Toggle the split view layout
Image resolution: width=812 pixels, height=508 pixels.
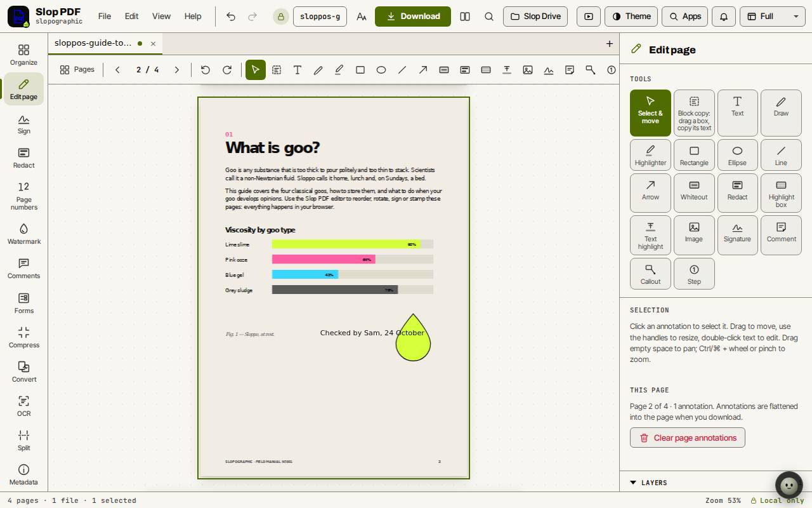click(465, 17)
